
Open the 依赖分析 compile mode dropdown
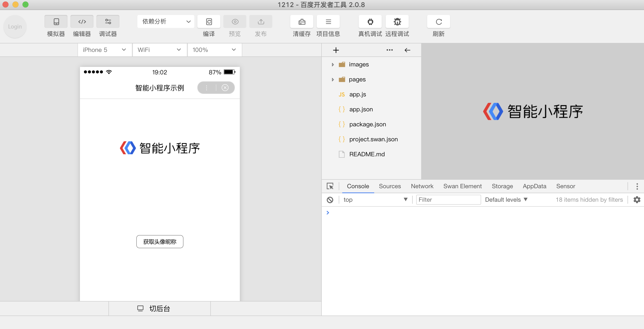(166, 21)
